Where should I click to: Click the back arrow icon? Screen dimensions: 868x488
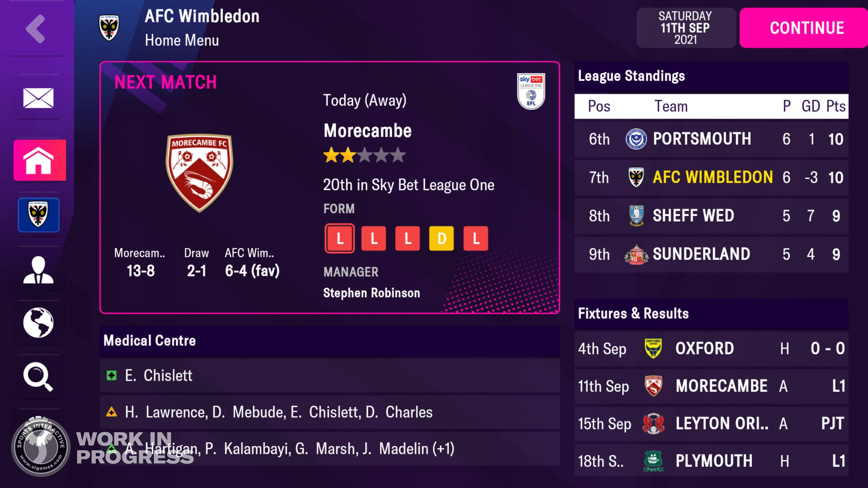36,29
